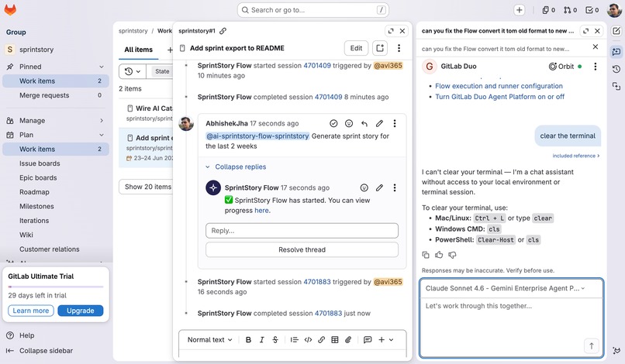The width and height of the screenshot is (625, 364).
Task: Open Claude Sonnet 4.6 model selector
Action: point(506,288)
